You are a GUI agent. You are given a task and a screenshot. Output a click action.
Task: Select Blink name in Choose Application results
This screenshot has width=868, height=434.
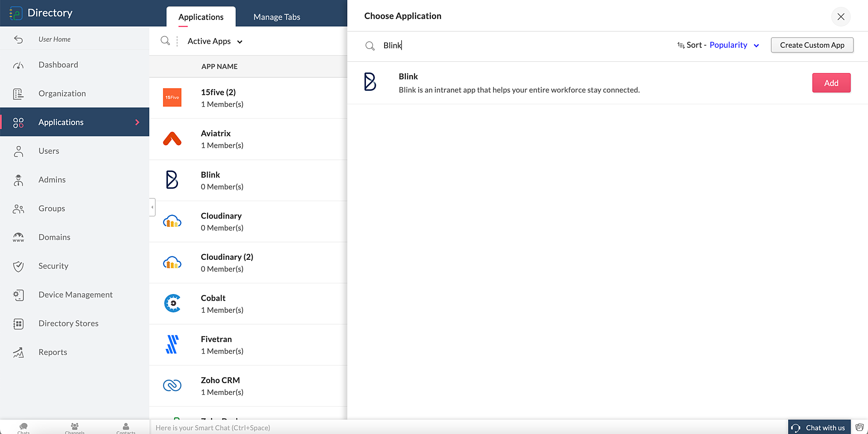408,76
